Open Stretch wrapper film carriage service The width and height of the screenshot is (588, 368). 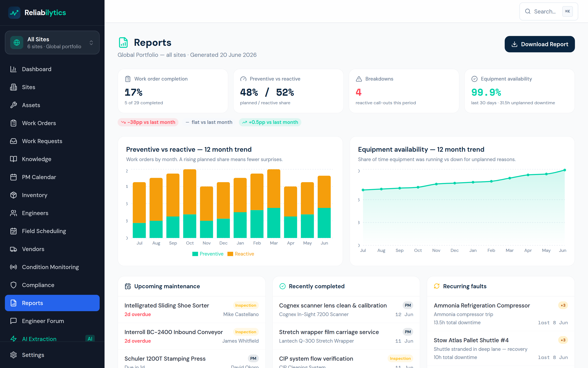[346, 336]
